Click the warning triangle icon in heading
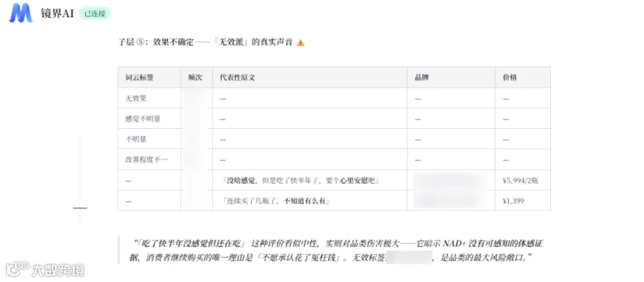Viewport: 644px width, 282px height. pyautogui.click(x=301, y=42)
